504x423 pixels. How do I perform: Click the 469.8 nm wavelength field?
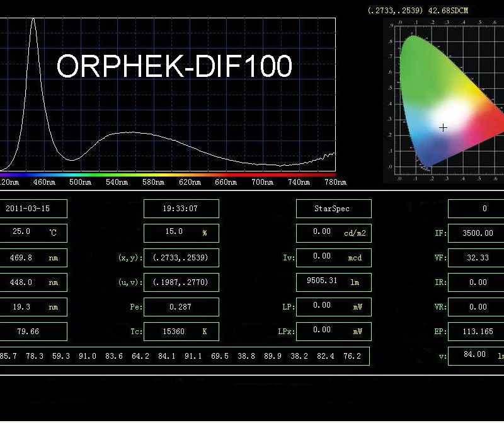(33, 258)
